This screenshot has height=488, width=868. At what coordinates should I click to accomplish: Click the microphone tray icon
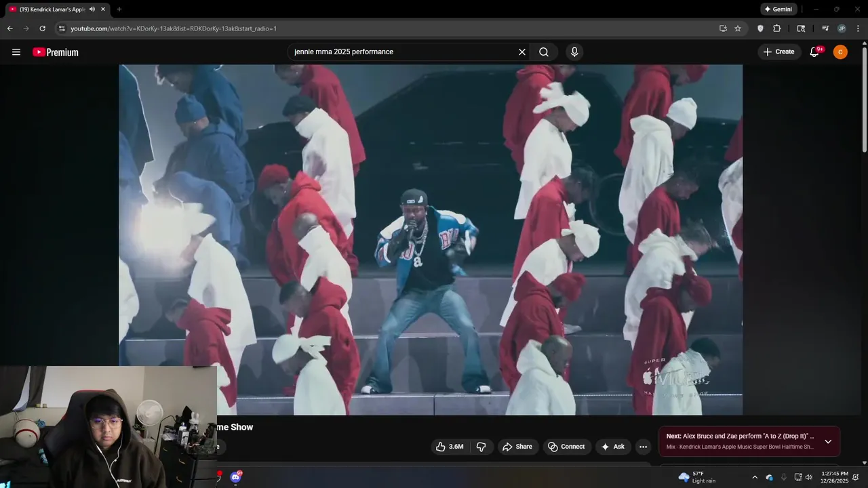(x=784, y=477)
